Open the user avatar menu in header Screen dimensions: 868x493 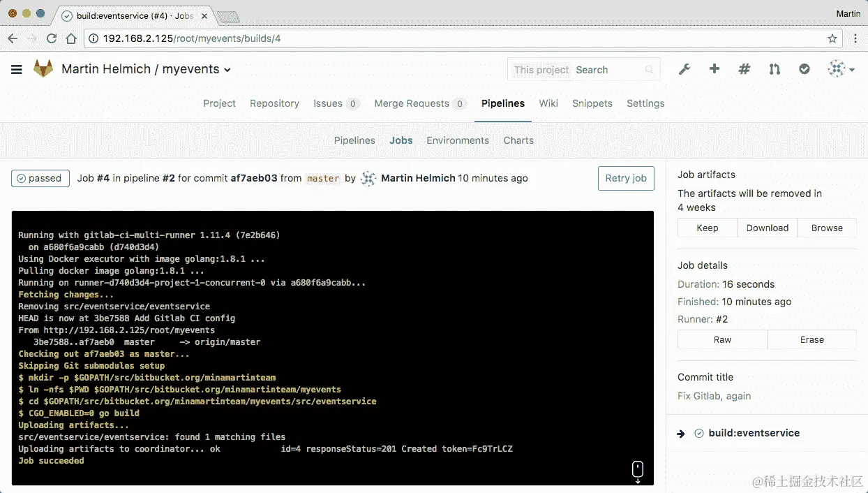(841, 69)
